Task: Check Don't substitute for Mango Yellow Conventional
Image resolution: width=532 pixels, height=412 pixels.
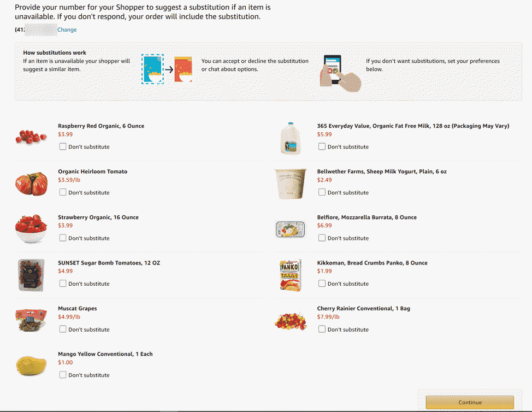Action: point(63,375)
